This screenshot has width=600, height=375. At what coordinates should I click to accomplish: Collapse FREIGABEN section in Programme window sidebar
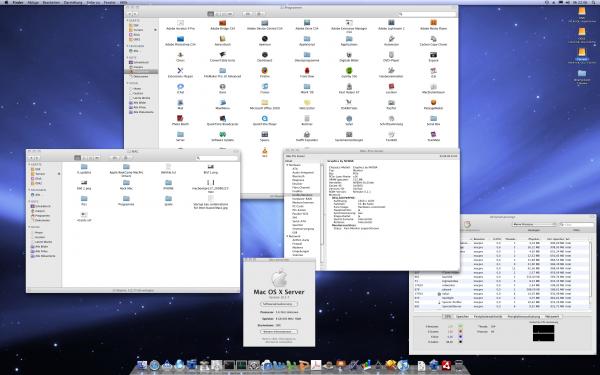point(127,46)
